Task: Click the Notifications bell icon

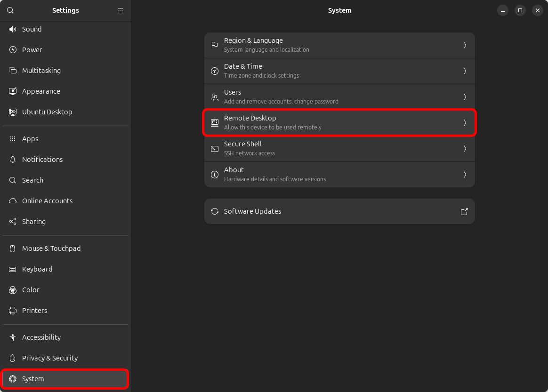Action: point(13,160)
